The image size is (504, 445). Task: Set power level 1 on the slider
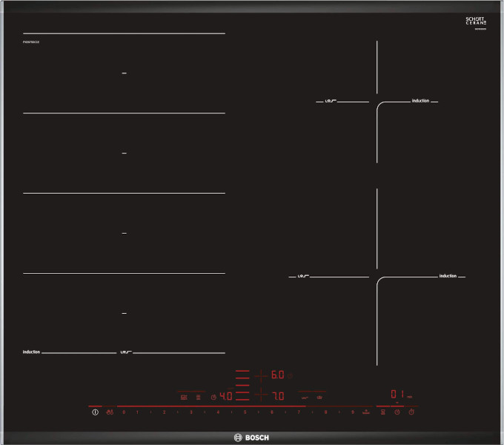[137, 412]
